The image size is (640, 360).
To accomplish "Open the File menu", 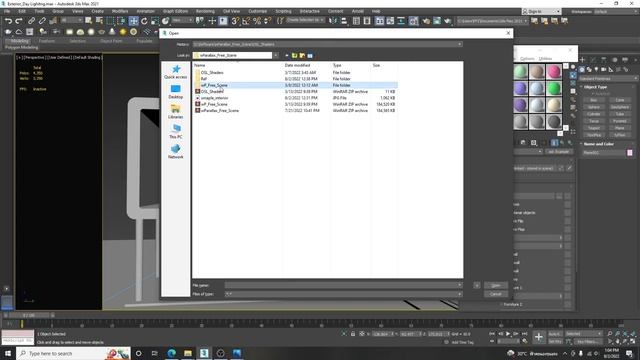I will tap(7, 11).
